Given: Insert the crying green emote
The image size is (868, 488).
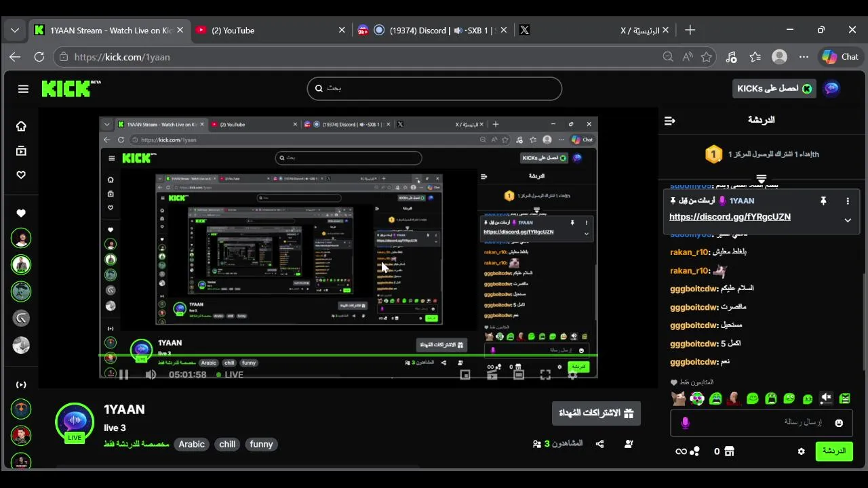Looking at the screenshot, I should [x=715, y=399].
